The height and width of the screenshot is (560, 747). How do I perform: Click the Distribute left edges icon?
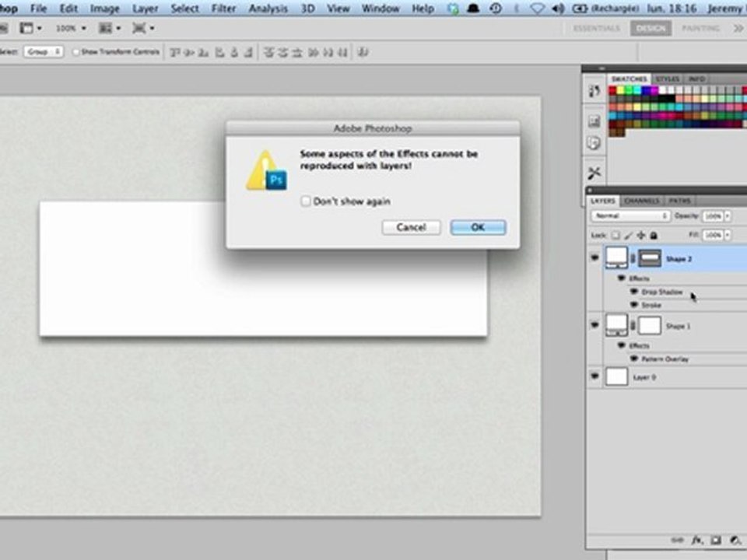click(x=314, y=52)
